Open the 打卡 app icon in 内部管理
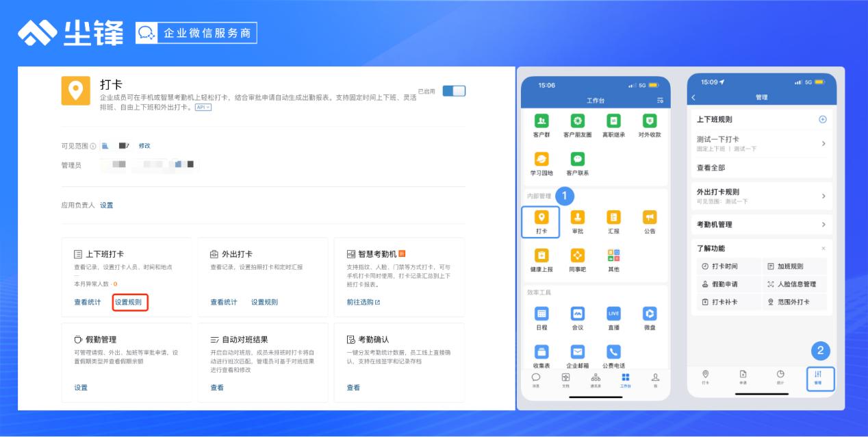868x437 pixels. click(x=541, y=218)
